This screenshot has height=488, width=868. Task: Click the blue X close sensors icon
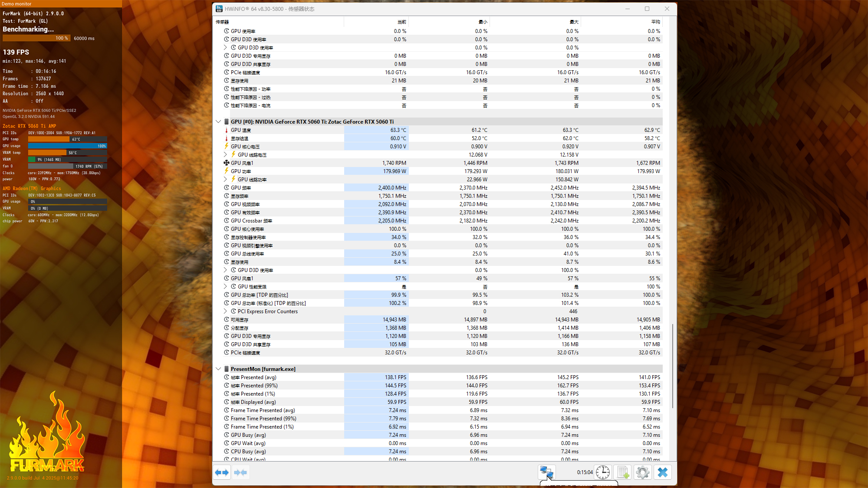coord(663,472)
